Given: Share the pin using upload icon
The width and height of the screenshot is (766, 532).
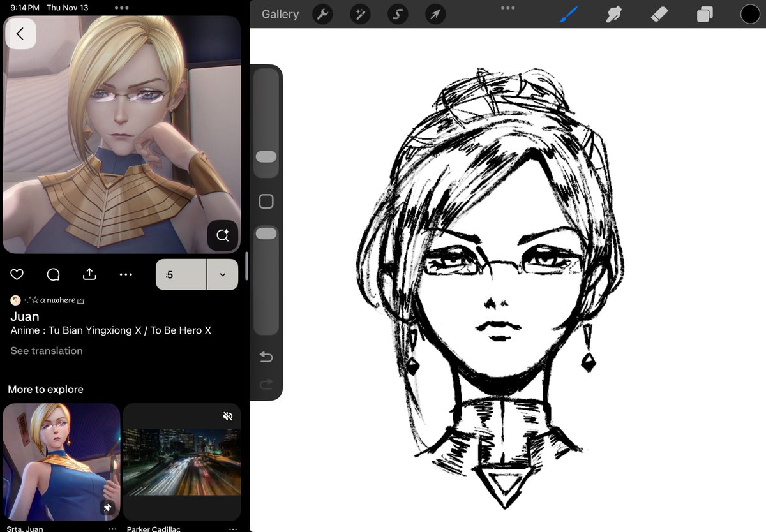Looking at the screenshot, I should coord(89,274).
